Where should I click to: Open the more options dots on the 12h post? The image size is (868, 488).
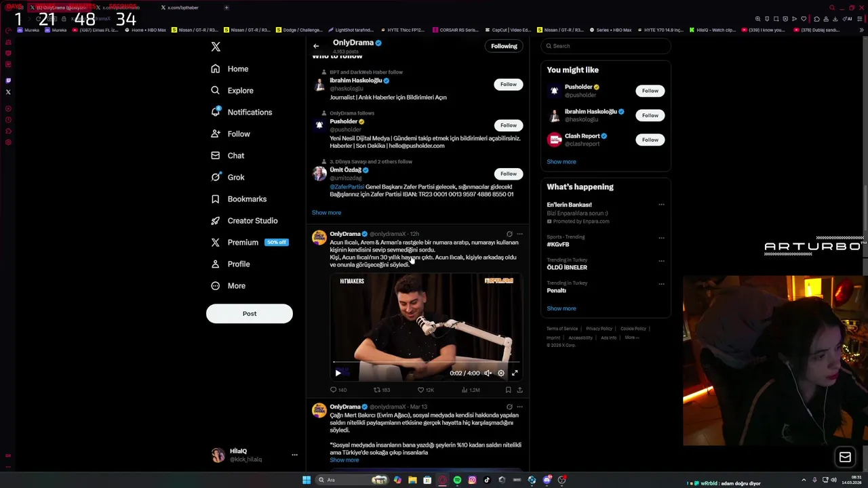point(520,235)
